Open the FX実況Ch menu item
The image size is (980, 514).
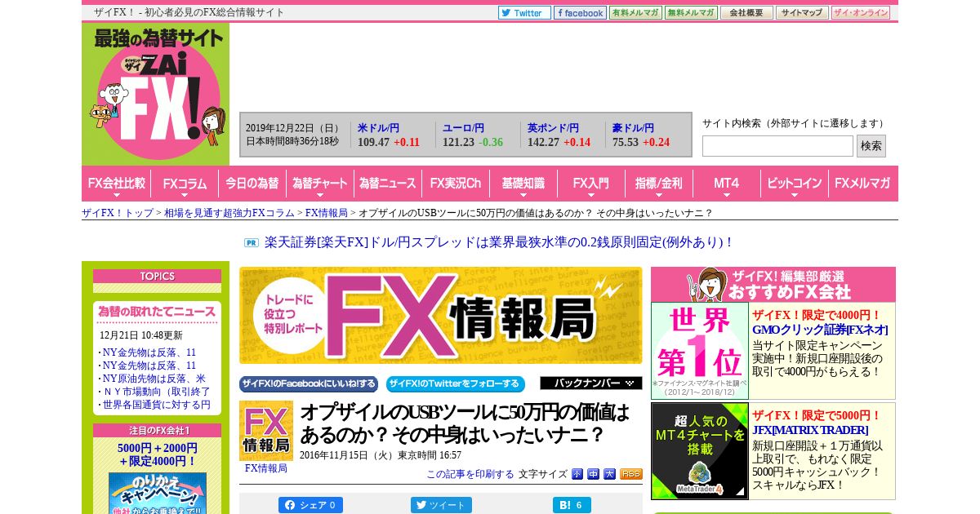[x=456, y=184]
